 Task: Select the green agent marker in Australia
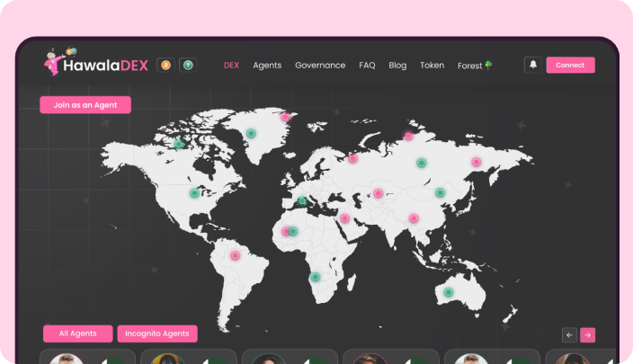click(449, 292)
